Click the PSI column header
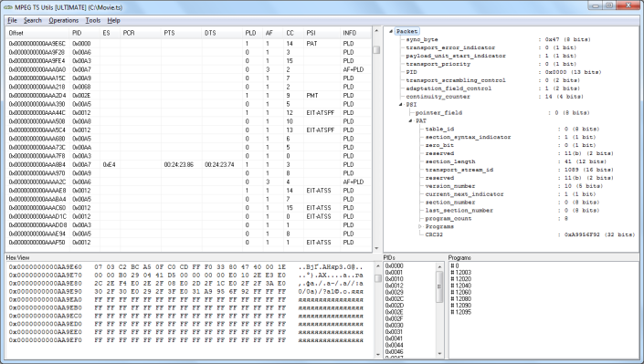 click(322, 33)
